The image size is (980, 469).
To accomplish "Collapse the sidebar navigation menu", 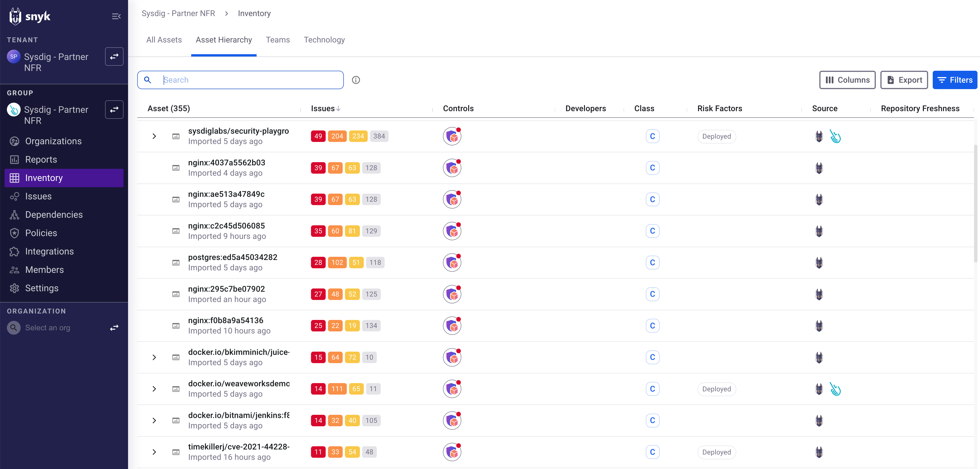I will tap(116, 16).
